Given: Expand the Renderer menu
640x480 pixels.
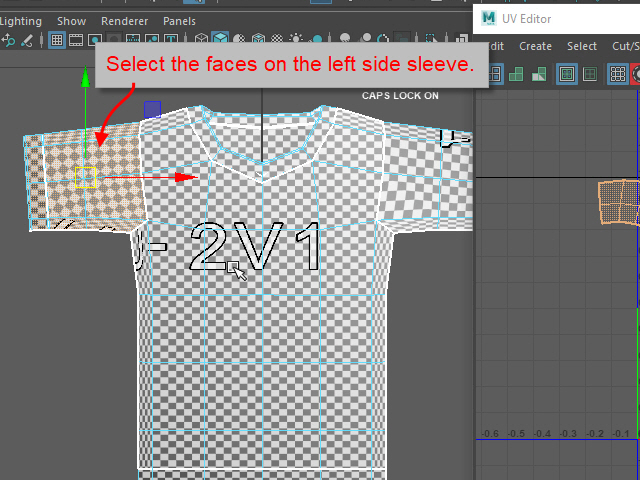Looking at the screenshot, I should coord(124,21).
